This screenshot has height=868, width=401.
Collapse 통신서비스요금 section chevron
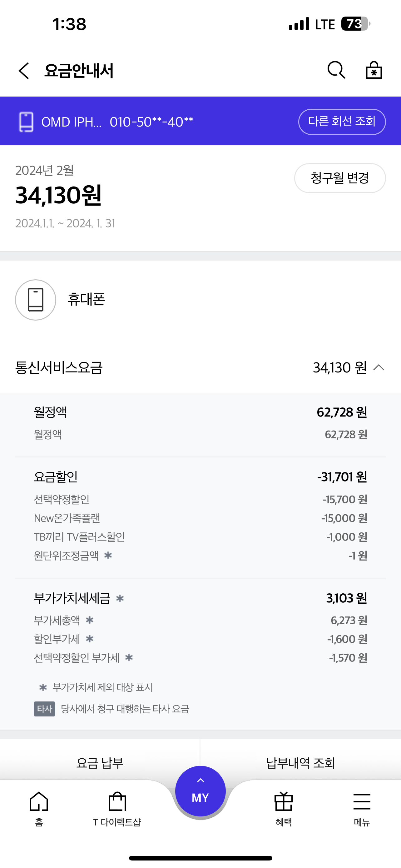pos(379,367)
